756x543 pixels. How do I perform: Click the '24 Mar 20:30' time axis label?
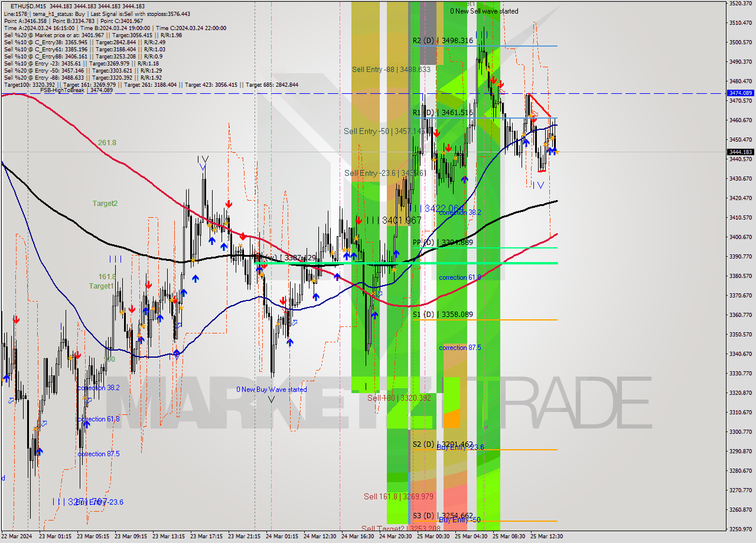[x=395, y=537]
